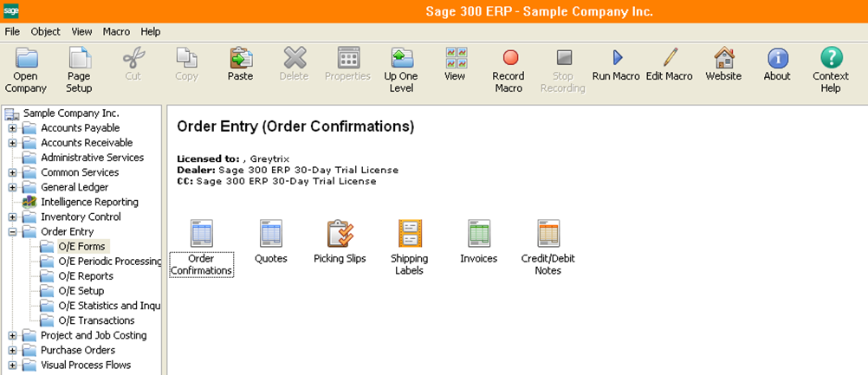Expand the General Ledger node
This screenshot has width=868, height=375.
[x=12, y=187]
